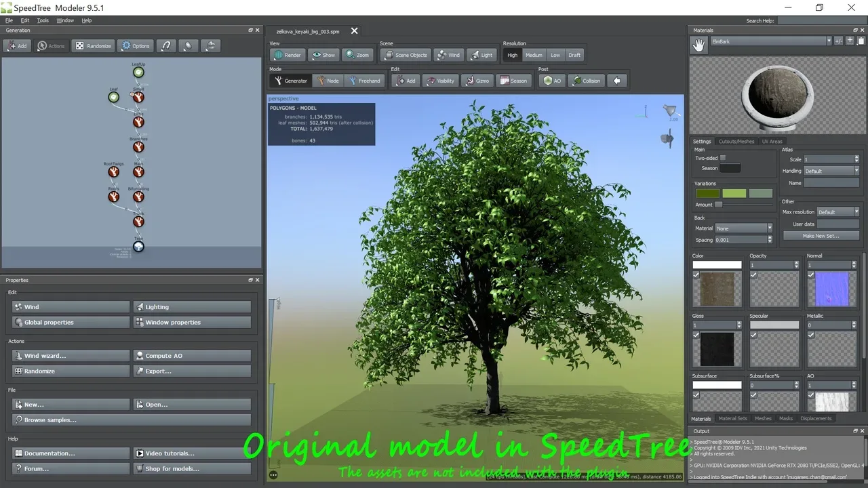Switch to Node mode
Screen dimensions: 868x488
tap(328, 80)
